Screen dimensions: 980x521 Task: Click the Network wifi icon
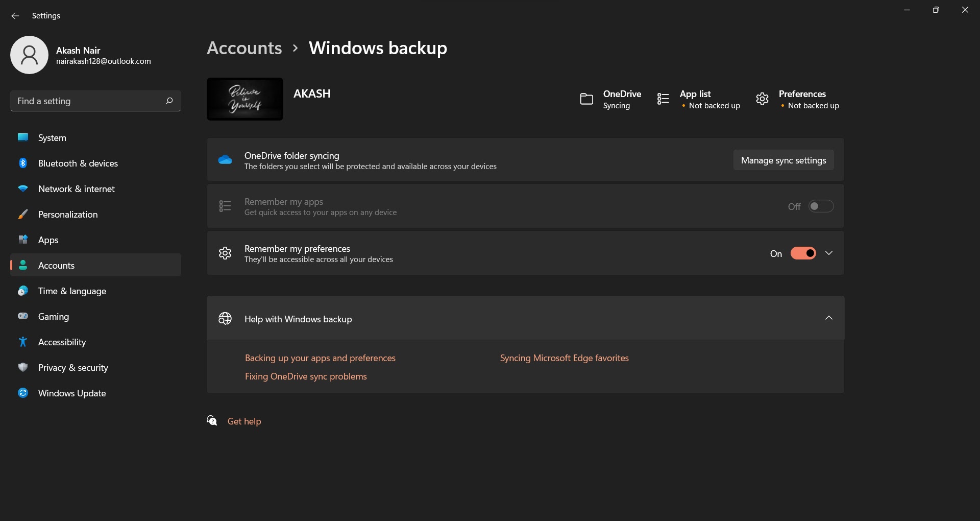point(23,188)
